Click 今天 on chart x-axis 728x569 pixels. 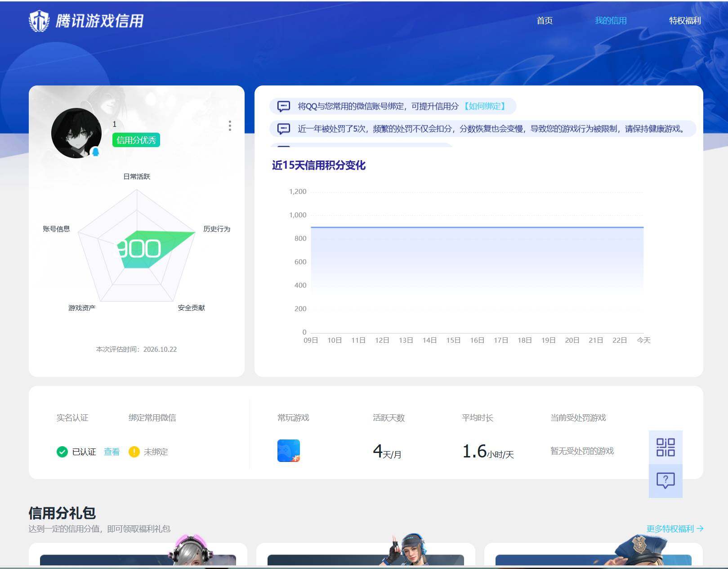(x=643, y=340)
